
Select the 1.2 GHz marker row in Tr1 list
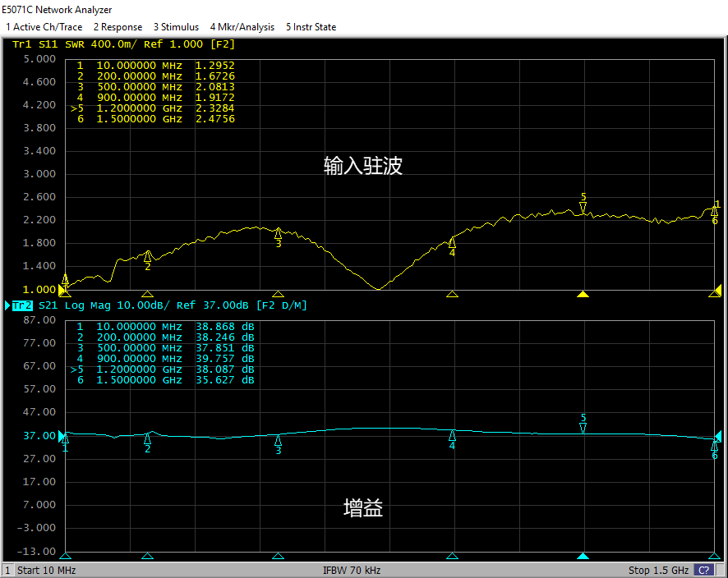(x=154, y=108)
